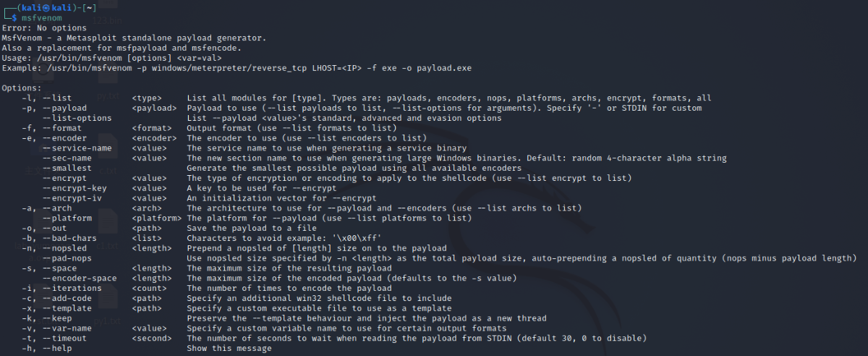Click the --smallest option line
868x356 pixels.
[x=67, y=168]
